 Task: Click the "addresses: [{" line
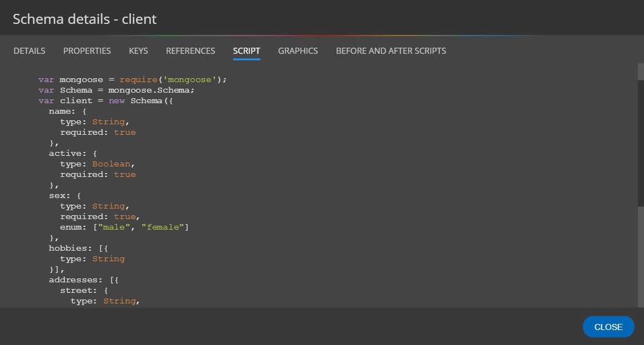click(x=84, y=280)
